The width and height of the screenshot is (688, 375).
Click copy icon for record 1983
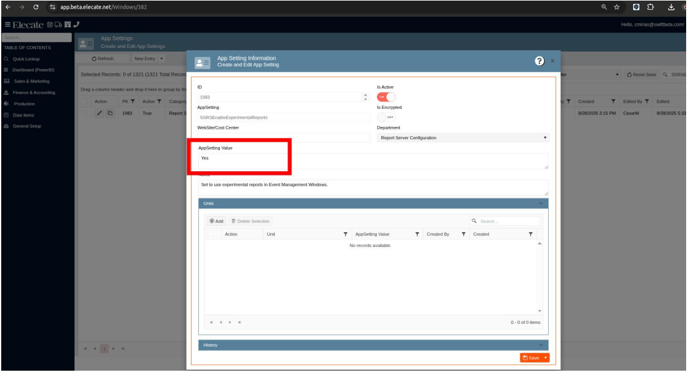pyautogui.click(x=110, y=113)
